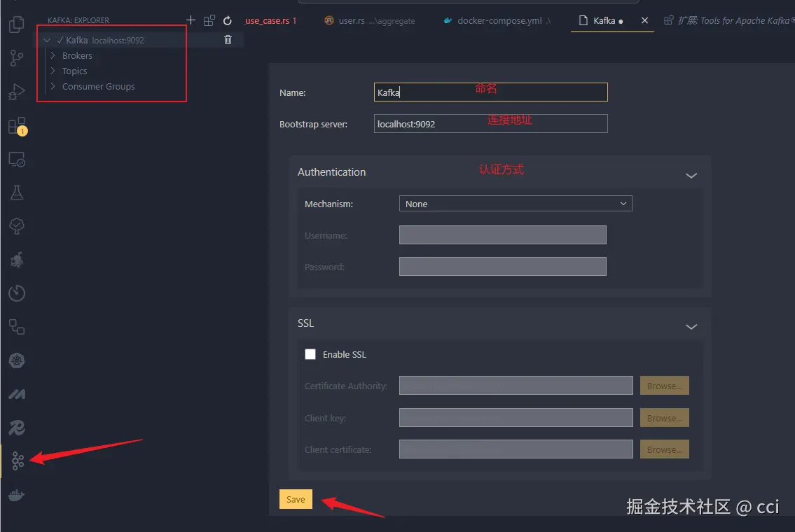
Task: Switch to the use_case.rs tab
Action: point(271,21)
